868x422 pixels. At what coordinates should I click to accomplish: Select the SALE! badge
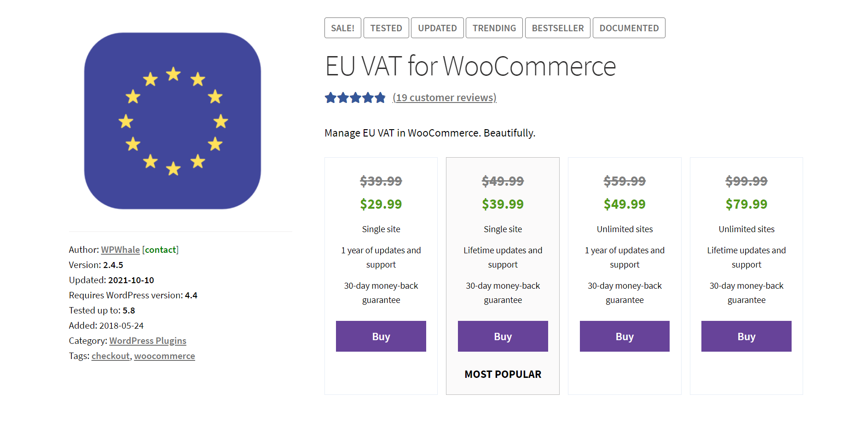point(343,28)
